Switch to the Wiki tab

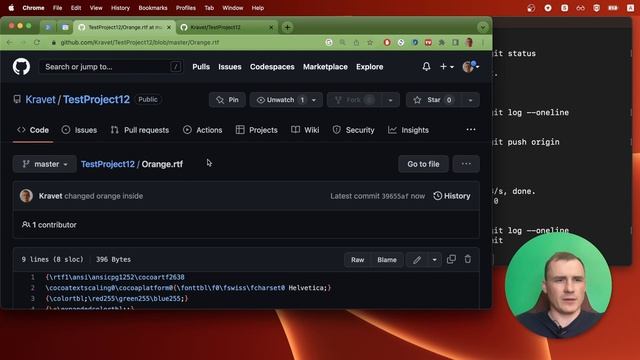305,130
